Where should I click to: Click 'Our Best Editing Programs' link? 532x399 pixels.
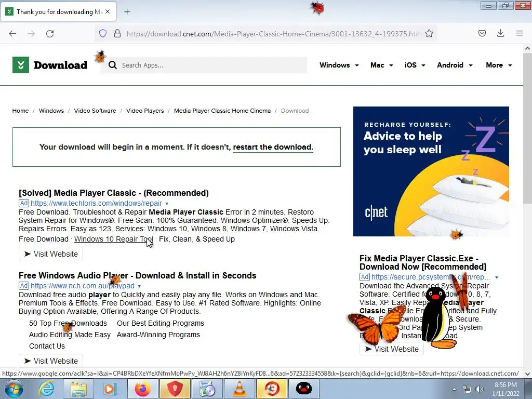coord(161,323)
